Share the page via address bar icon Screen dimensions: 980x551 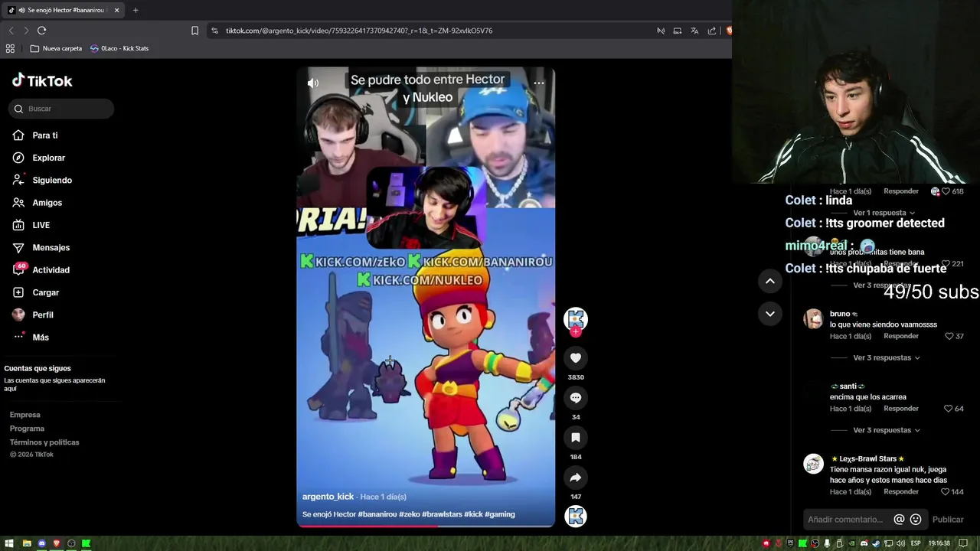[x=712, y=31]
